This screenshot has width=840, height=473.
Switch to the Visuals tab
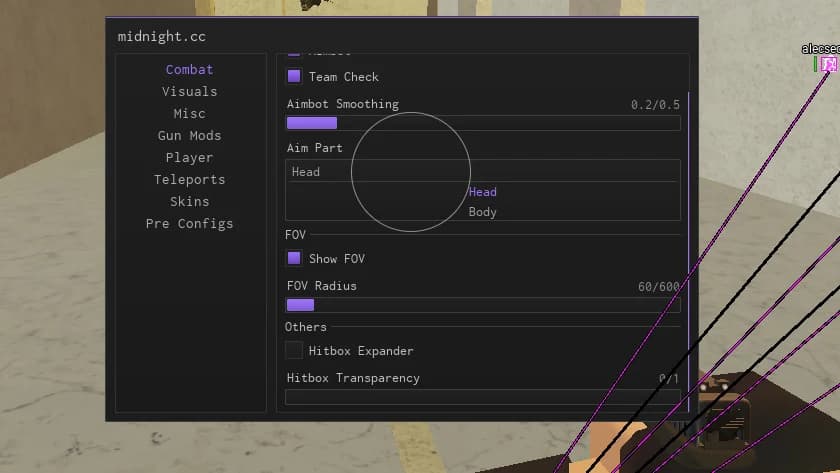point(189,92)
